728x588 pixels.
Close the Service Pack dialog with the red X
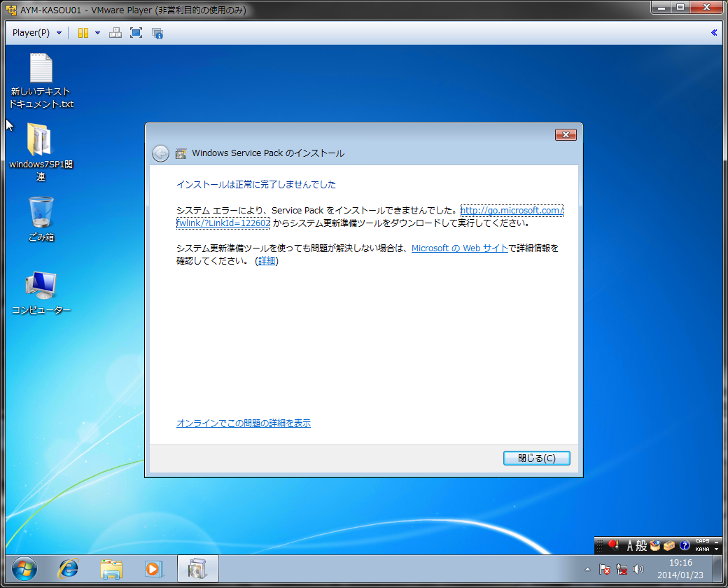(566, 134)
